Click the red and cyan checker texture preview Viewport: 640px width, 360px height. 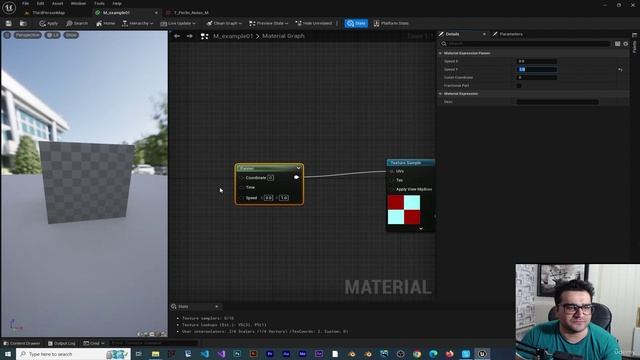point(404,210)
